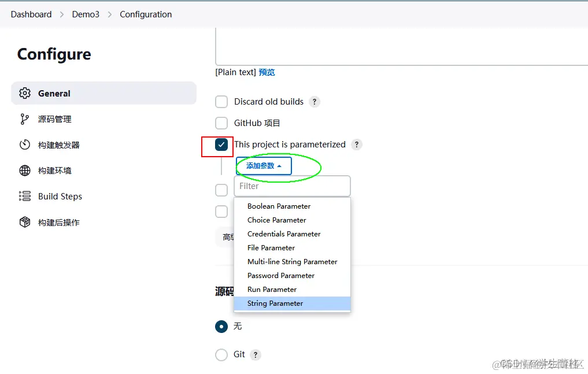Choose Choice Parameter from the list
The width and height of the screenshot is (588, 374).
pos(292,220)
